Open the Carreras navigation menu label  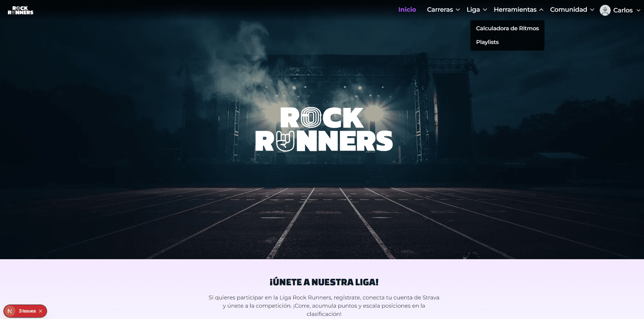[x=440, y=10]
